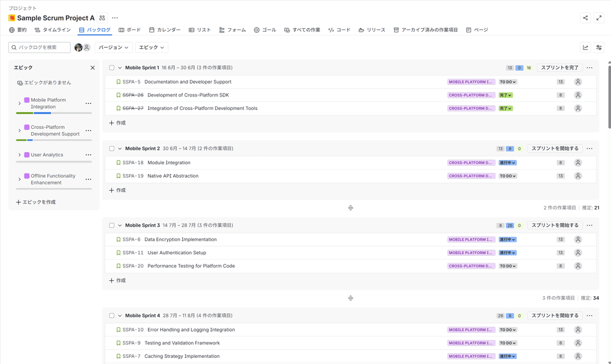Open view settings sliders icon
The height and width of the screenshot is (364, 611).
click(x=599, y=48)
